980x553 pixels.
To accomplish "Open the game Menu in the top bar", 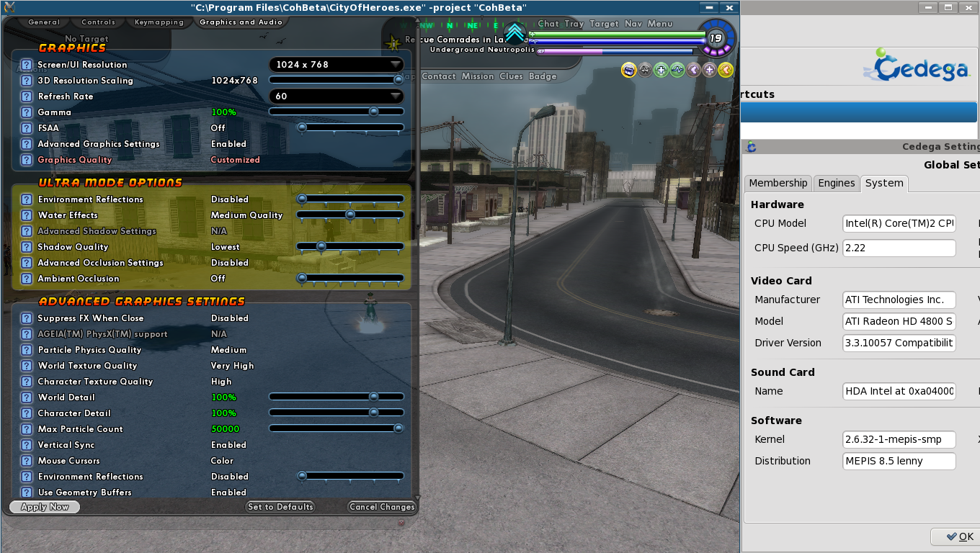I will pos(660,24).
